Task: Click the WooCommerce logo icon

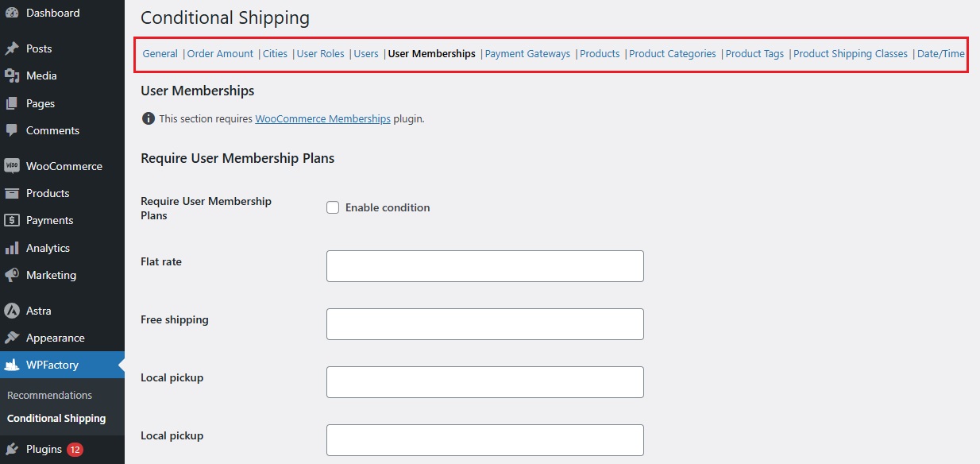Action: coord(12,166)
